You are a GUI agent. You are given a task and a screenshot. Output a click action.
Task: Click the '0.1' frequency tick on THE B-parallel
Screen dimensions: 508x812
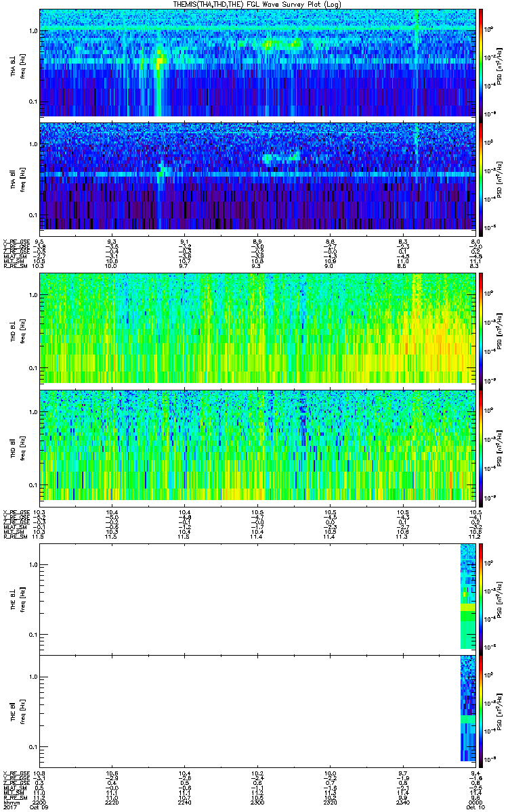tap(33, 747)
